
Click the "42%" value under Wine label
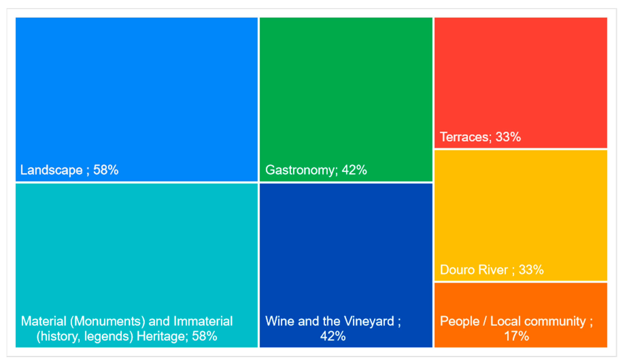coord(333,336)
